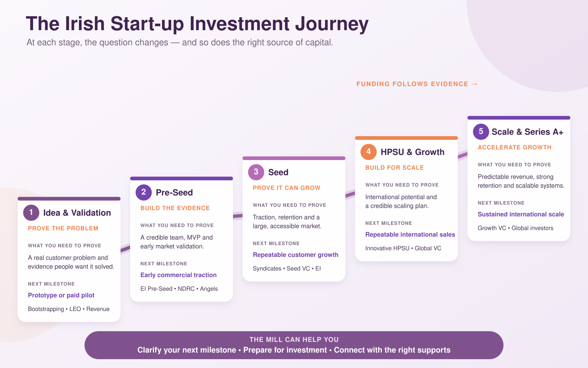588x368 pixels.
Task: Open Early commercial traction milestone
Action: click(178, 275)
